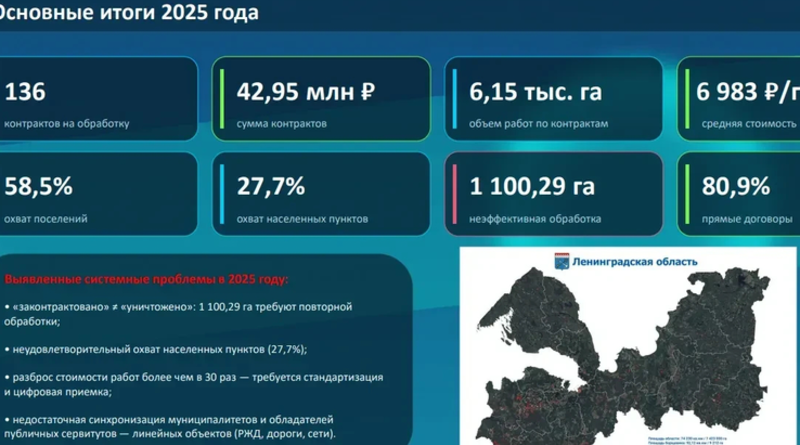800x445 pixels.
Task: Click the 'неудовлетворительный охват' bullet point
Action: coord(155,349)
